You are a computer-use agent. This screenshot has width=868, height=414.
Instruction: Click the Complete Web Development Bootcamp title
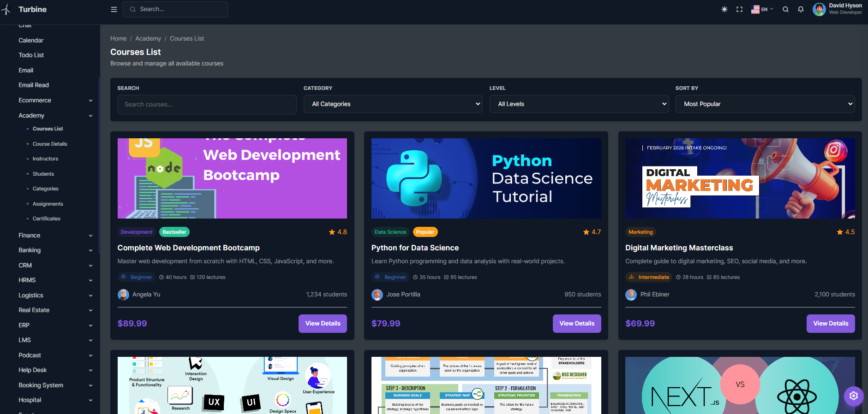tap(188, 248)
